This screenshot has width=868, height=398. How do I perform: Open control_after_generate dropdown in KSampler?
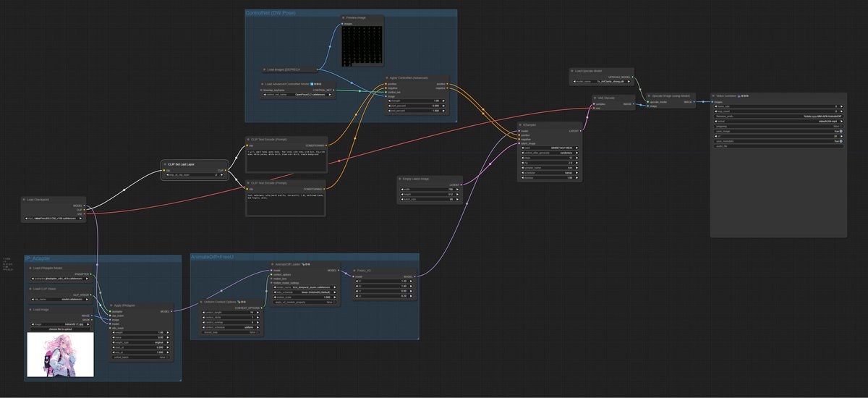click(550, 153)
